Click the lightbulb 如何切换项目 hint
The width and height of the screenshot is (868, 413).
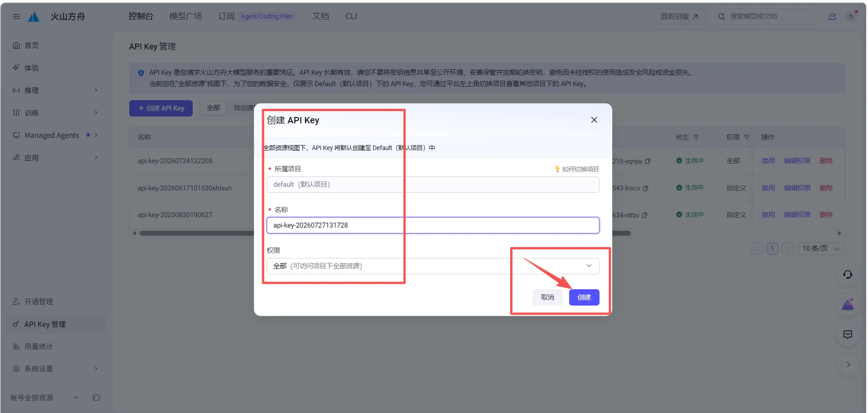[576, 169]
